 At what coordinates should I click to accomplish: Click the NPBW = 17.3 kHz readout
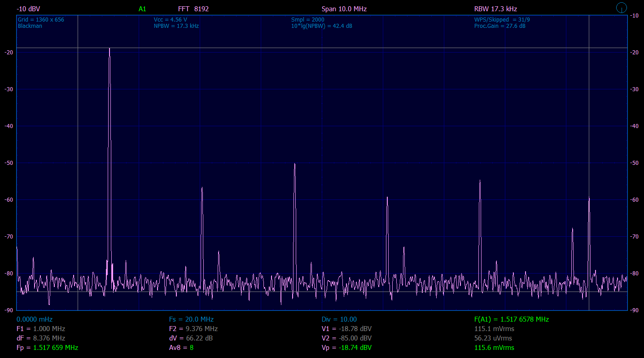coord(176,26)
